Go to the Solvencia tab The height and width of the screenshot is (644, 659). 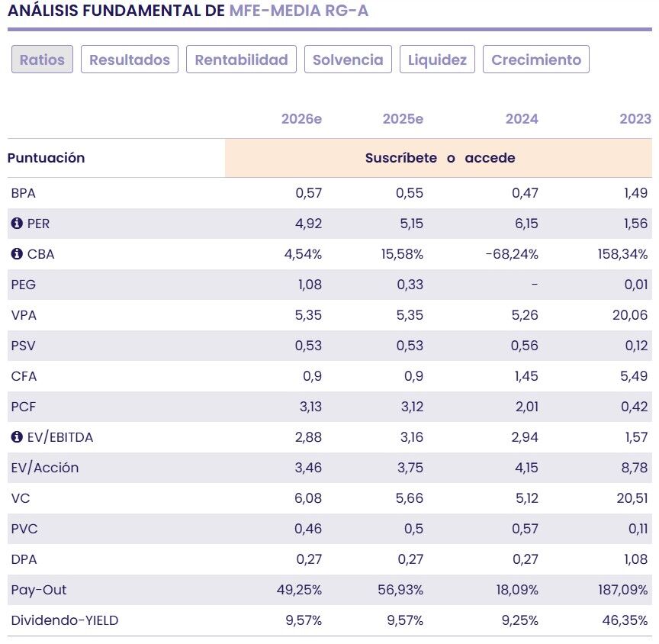coord(349,60)
